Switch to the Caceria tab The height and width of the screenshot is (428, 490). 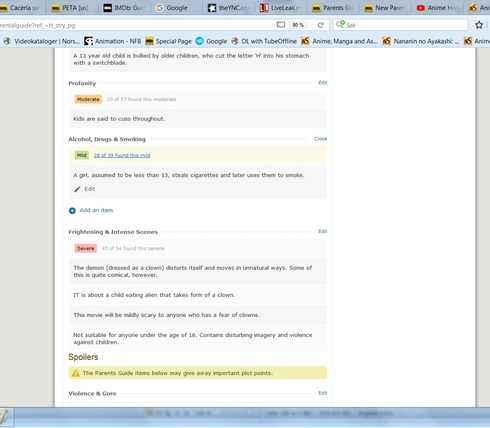click(x=22, y=8)
